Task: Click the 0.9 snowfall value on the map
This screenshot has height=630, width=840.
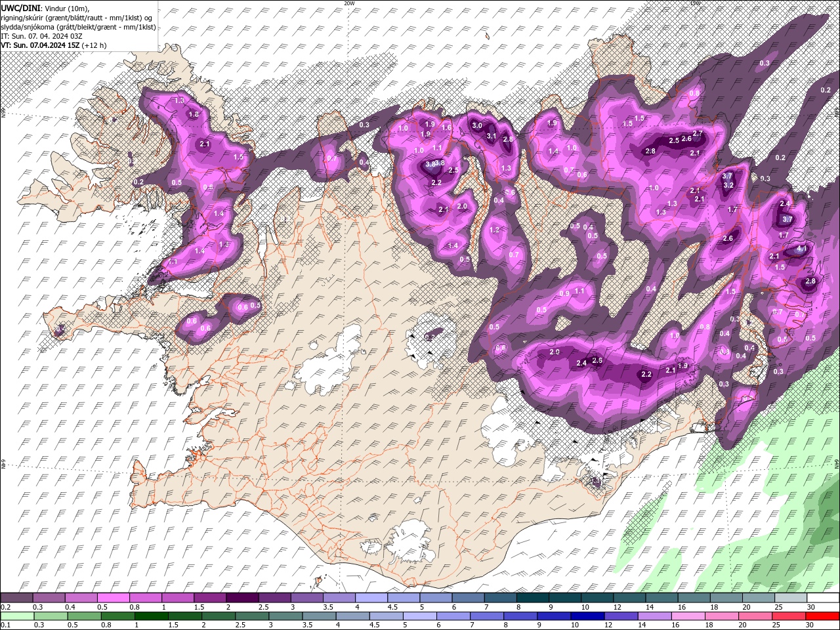Action: pos(565,293)
